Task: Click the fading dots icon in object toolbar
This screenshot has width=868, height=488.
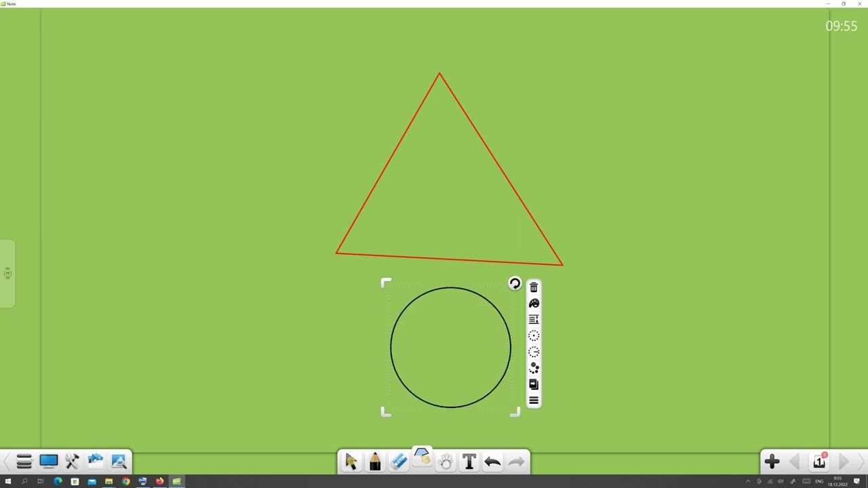Action: click(x=534, y=368)
